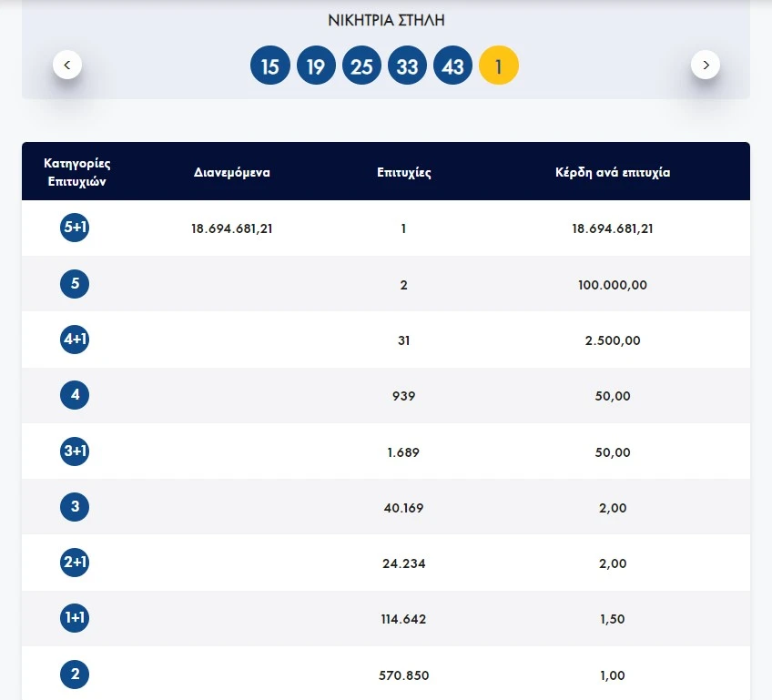Select the 4+1 category badge
The image size is (772, 700).
pos(75,340)
